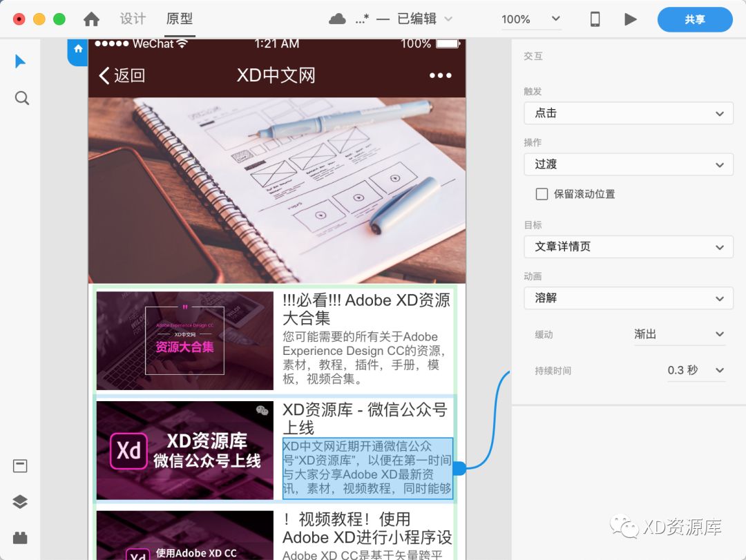Screen dimensions: 746x560
Task: Click the WeChat carrier label in status bar
Action: (153, 44)
